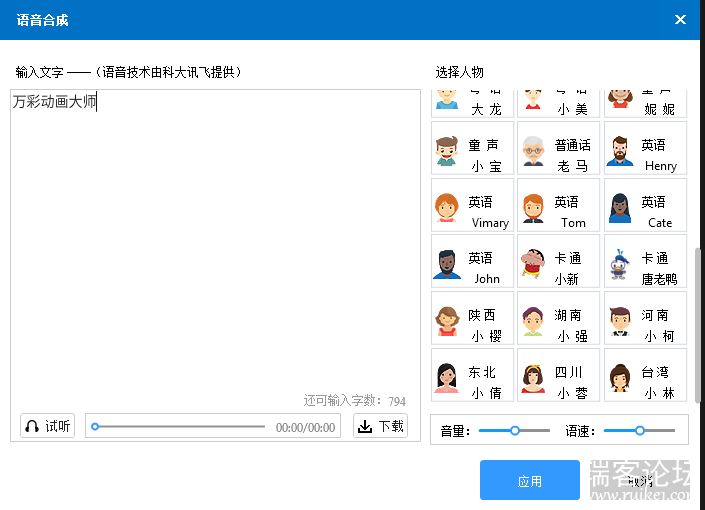705x510 pixels.
Task: Click the 00:00/00:00 playback time display
Action: click(305, 427)
